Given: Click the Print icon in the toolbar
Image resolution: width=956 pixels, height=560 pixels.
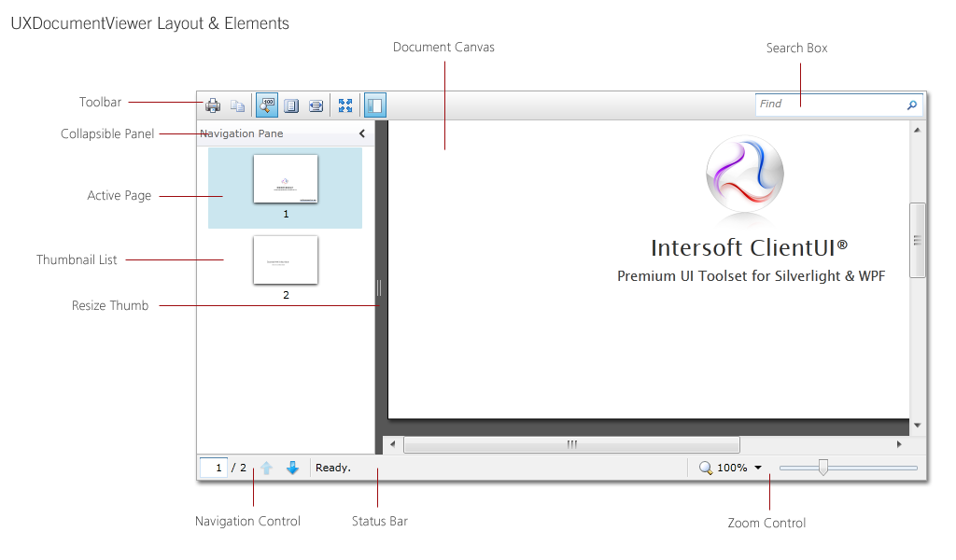Looking at the screenshot, I should point(213,105).
